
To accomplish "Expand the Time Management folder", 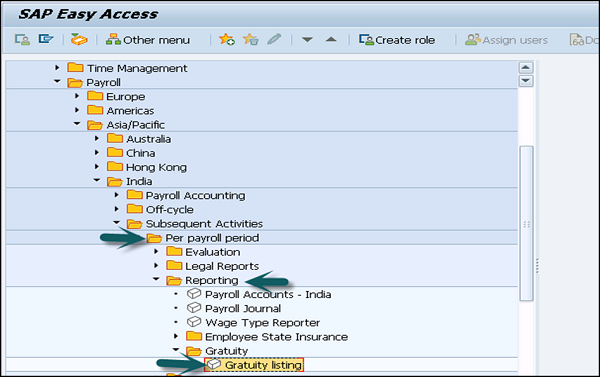I will (x=57, y=68).
